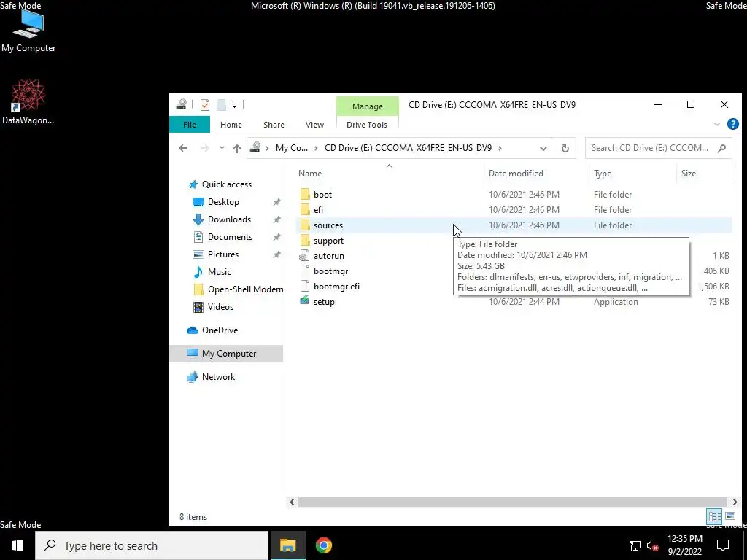This screenshot has height=560, width=747.
Task: Open the Customize Quick Access Toolbar dropdown
Action: tap(234, 105)
